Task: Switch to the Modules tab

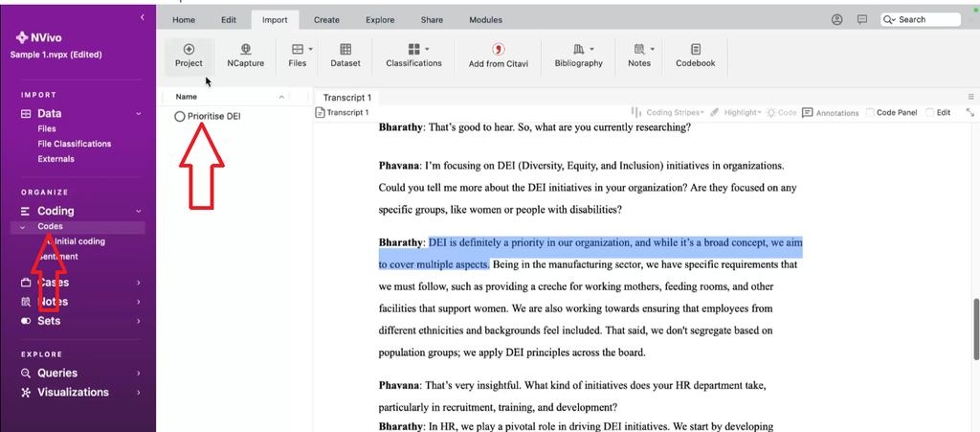Action: tap(485, 20)
